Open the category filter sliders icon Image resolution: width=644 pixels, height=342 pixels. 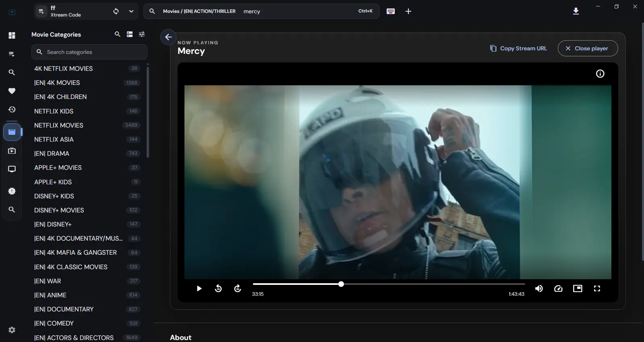pos(142,34)
